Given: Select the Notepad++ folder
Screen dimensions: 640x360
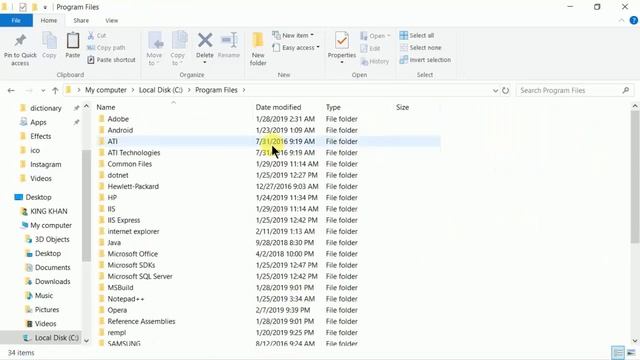Looking at the screenshot, I should (126, 299).
